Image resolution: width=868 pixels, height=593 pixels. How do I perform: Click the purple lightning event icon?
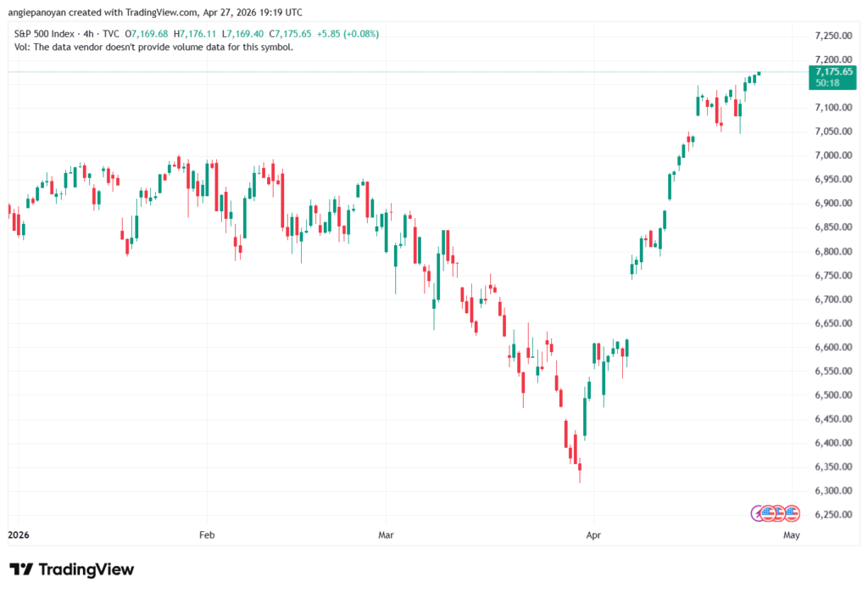click(x=756, y=514)
